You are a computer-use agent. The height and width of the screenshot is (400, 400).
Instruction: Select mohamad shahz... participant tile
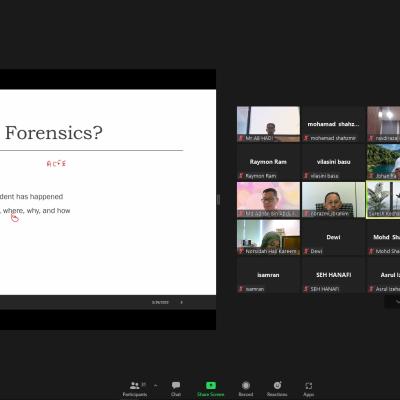click(333, 124)
